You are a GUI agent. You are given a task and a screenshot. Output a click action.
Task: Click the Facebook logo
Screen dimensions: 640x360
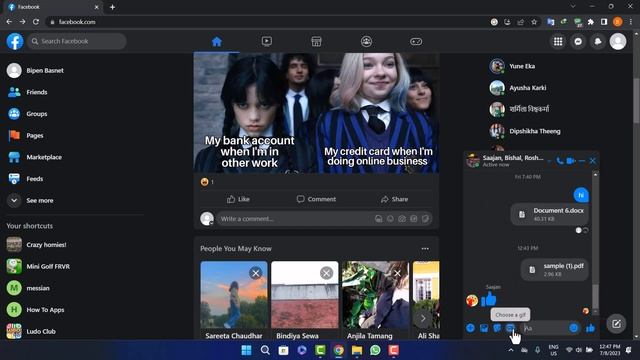tap(15, 41)
